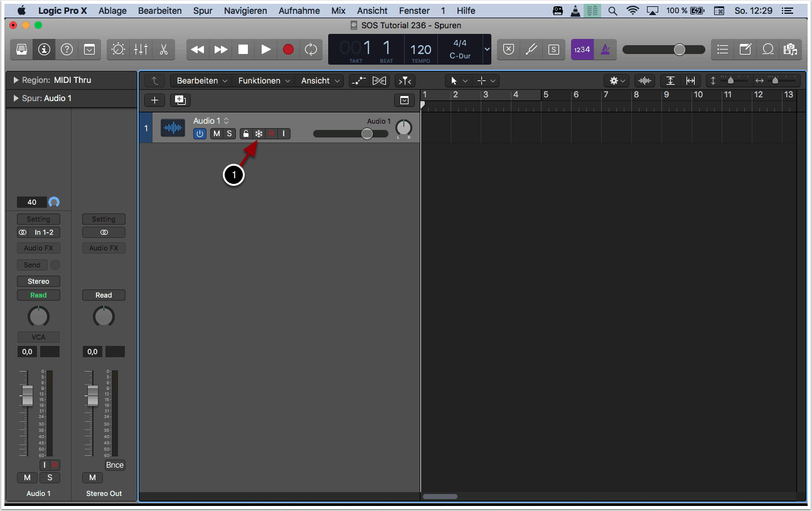The width and height of the screenshot is (812, 511).
Task: Open the Funktionen dropdown menu
Action: click(263, 80)
